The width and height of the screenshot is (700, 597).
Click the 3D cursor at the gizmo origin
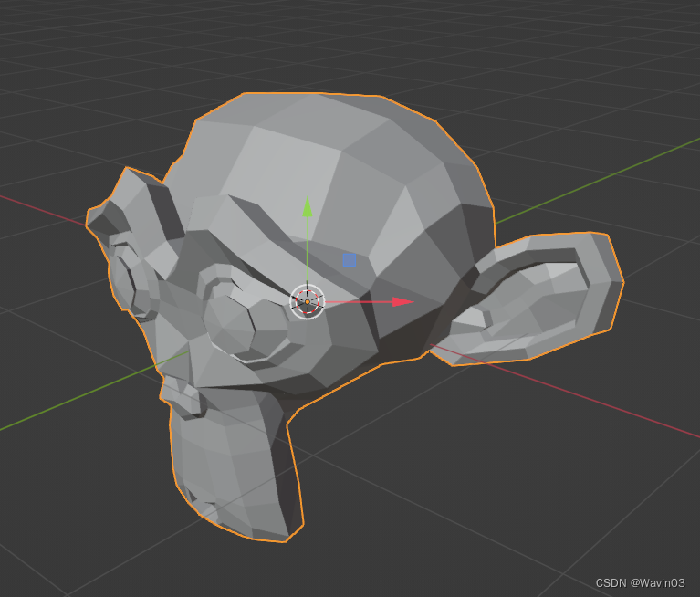point(308,302)
